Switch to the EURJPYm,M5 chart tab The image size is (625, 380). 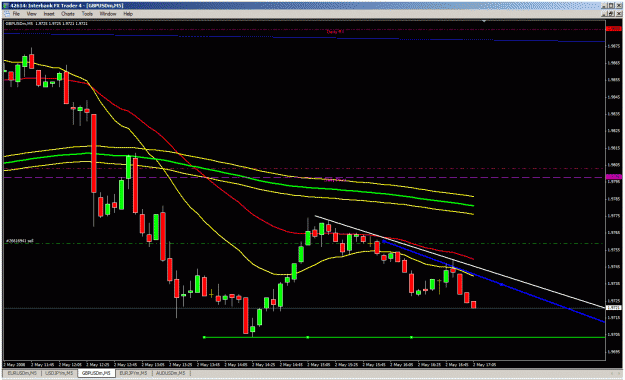click(134, 373)
